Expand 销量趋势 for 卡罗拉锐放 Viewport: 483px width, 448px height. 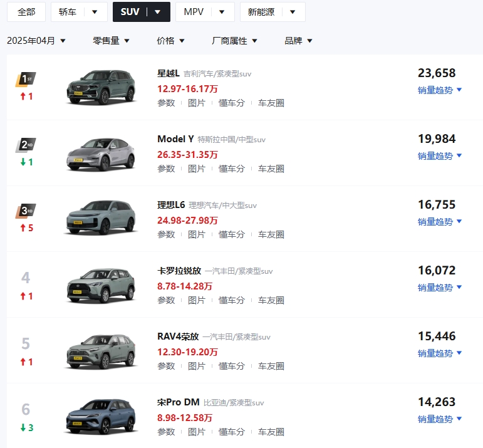(x=440, y=288)
